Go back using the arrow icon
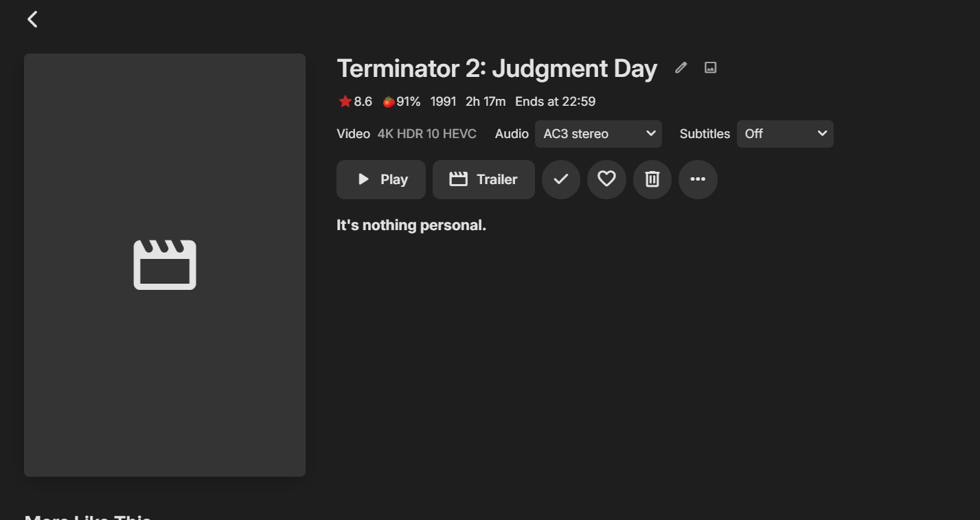The image size is (980, 520). tap(32, 19)
